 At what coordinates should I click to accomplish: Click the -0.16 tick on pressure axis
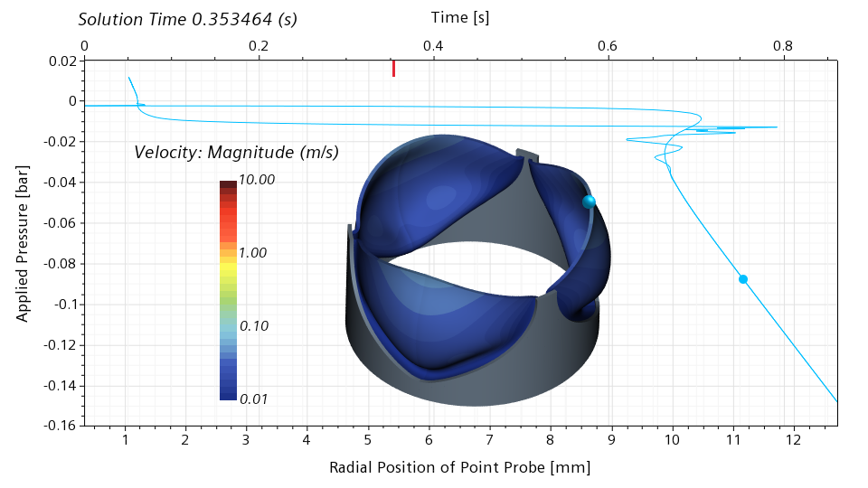[x=60, y=426]
